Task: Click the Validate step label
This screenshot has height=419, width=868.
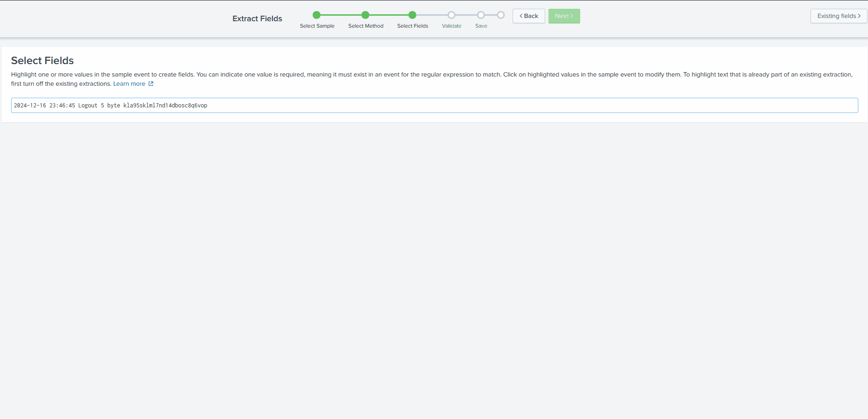Action: click(451, 26)
